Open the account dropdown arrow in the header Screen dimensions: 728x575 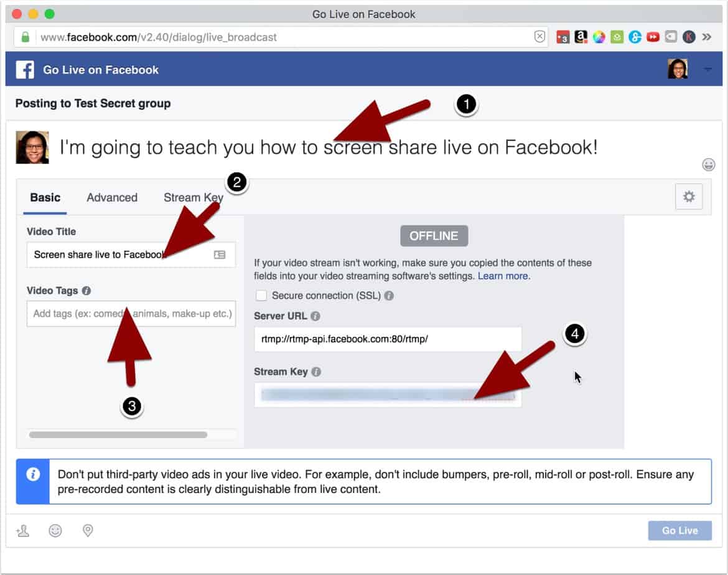[707, 70]
